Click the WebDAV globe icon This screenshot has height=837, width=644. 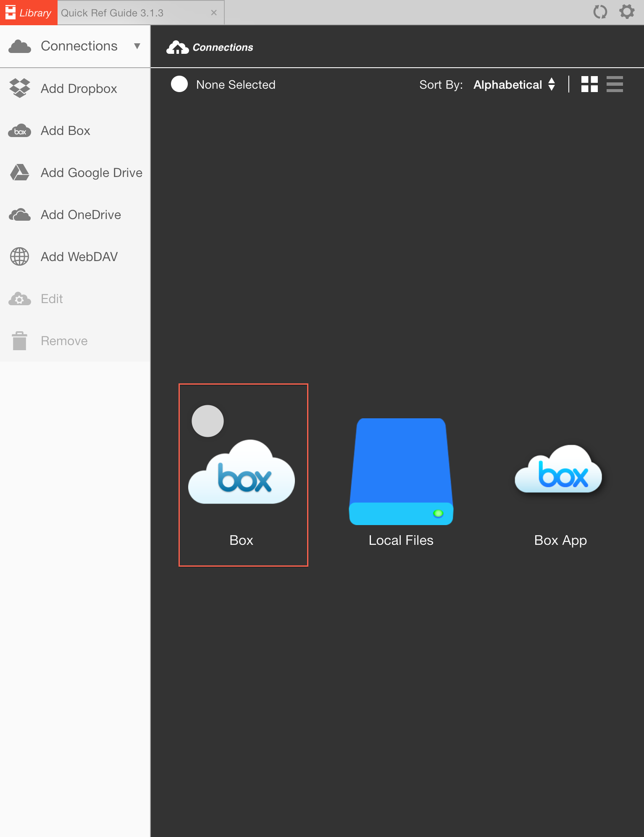[20, 256]
